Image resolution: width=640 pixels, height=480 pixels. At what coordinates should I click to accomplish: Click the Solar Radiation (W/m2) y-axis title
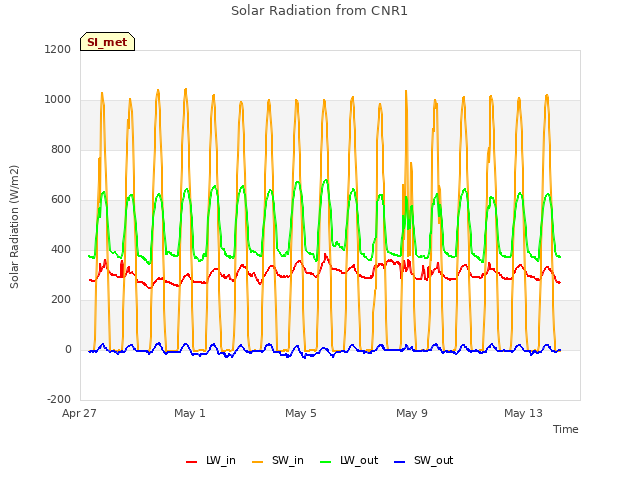point(14,227)
